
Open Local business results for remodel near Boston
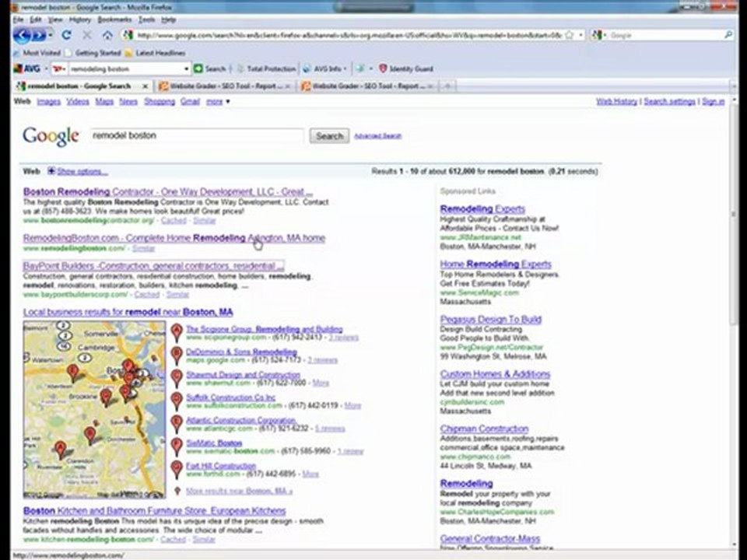coord(128,313)
